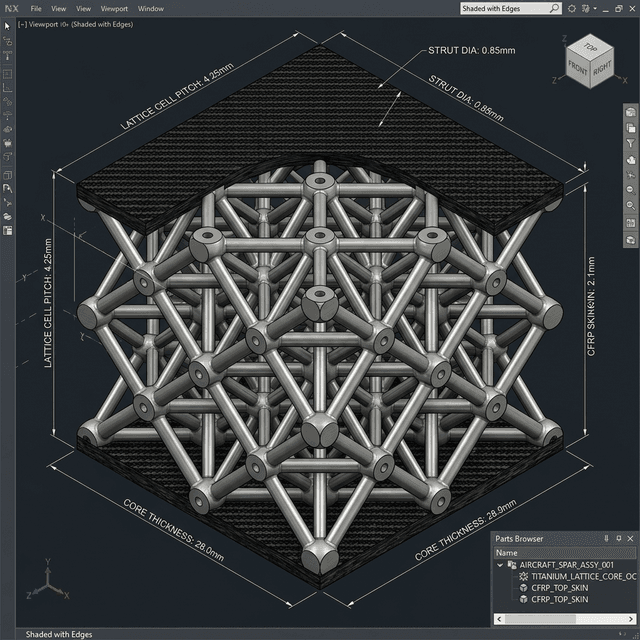This screenshot has height=640, width=640.
Task: Toggle the viewport [−] collapse control
Action: tap(23, 23)
